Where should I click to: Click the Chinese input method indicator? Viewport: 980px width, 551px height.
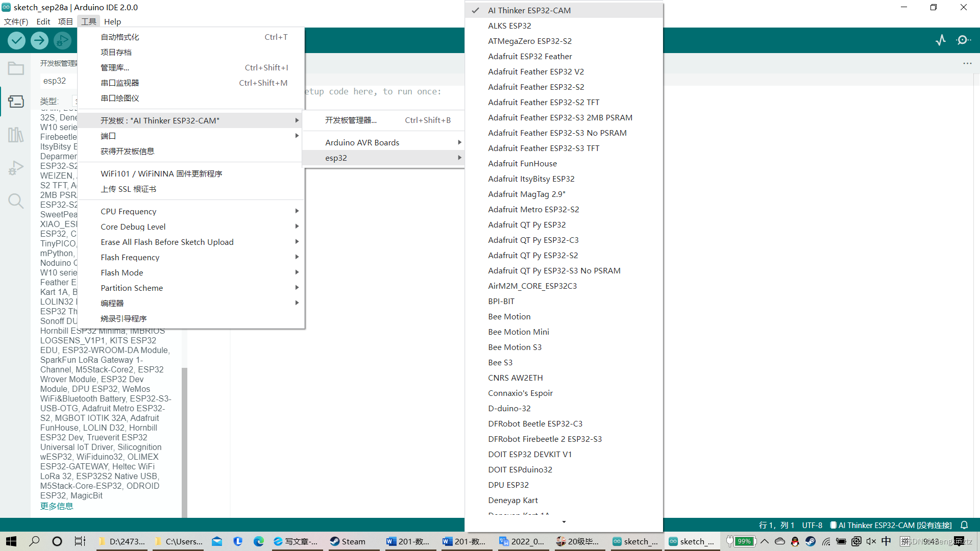click(x=886, y=541)
